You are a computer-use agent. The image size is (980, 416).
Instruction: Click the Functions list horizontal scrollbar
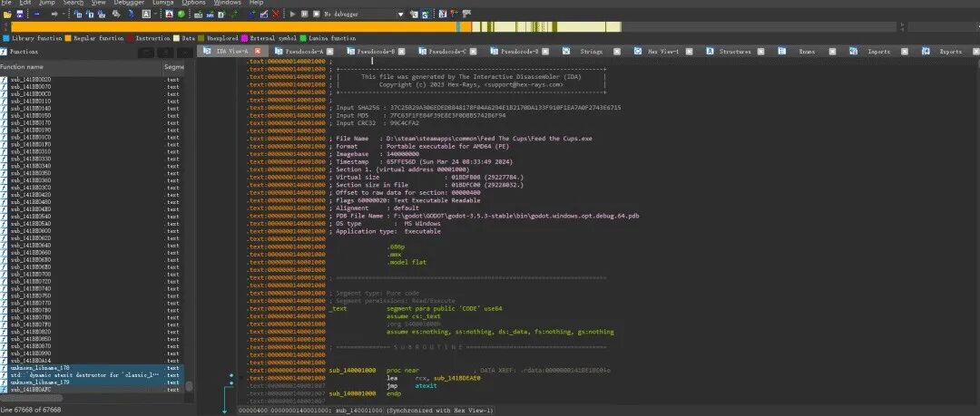(31, 398)
